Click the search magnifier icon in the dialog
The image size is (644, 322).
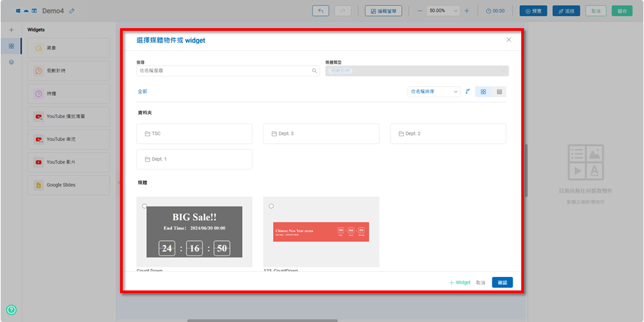pos(314,70)
